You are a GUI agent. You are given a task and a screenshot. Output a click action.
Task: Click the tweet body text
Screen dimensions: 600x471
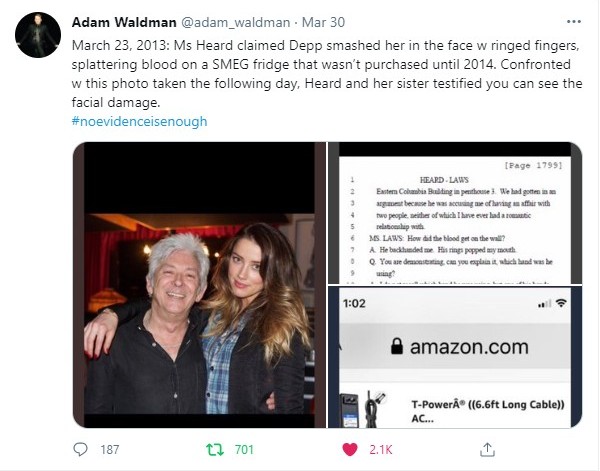327,74
